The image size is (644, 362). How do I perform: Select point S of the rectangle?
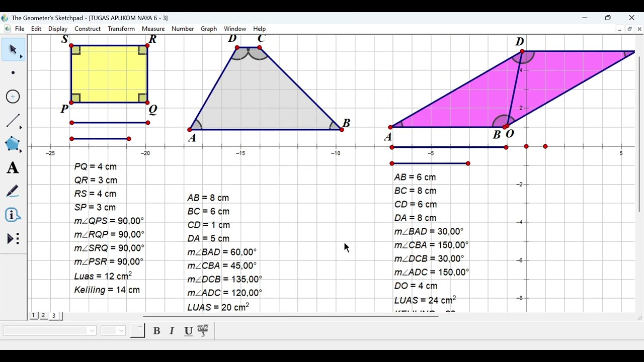(x=71, y=46)
